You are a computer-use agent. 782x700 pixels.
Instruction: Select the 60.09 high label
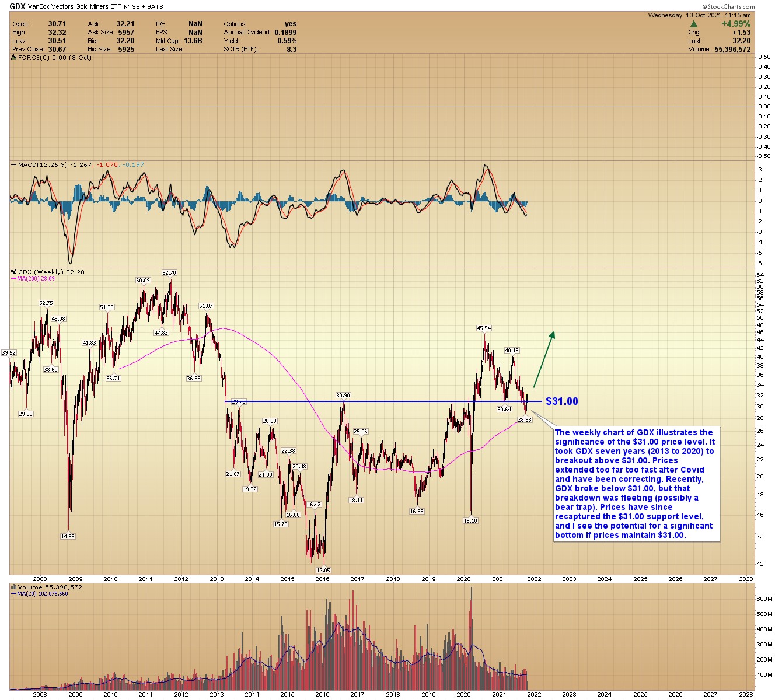(143, 281)
